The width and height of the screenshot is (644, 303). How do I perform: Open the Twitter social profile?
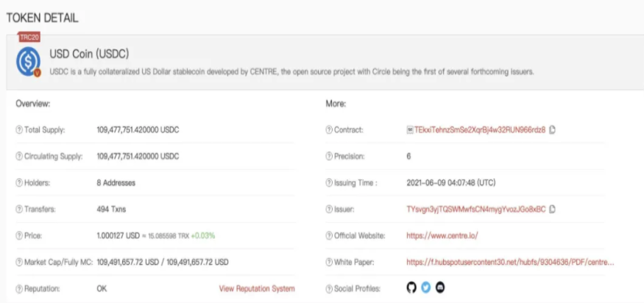(426, 288)
